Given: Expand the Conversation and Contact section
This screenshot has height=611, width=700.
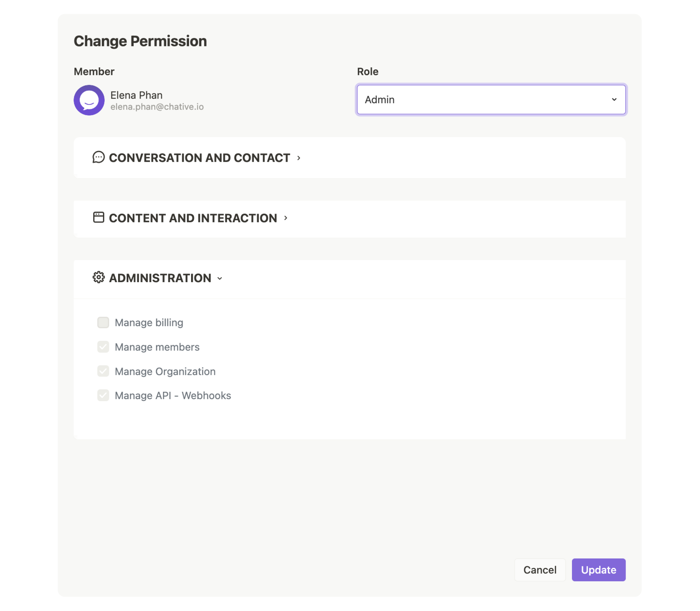Looking at the screenshot, I should click(x=199, y=157).
